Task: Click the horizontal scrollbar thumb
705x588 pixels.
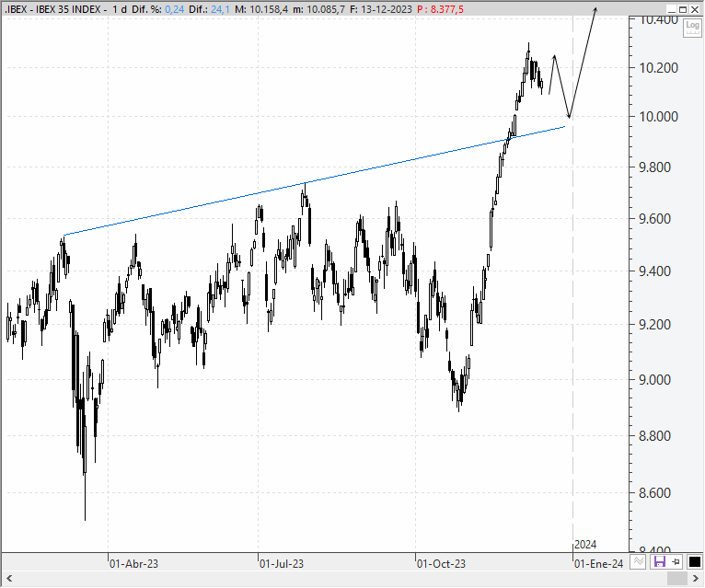Action: (x=677, y=578)
